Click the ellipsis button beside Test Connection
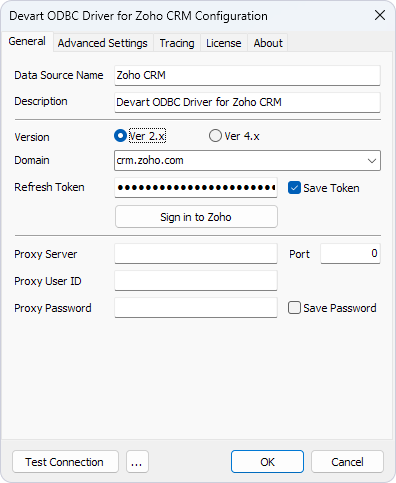 [x=137, y=462]
